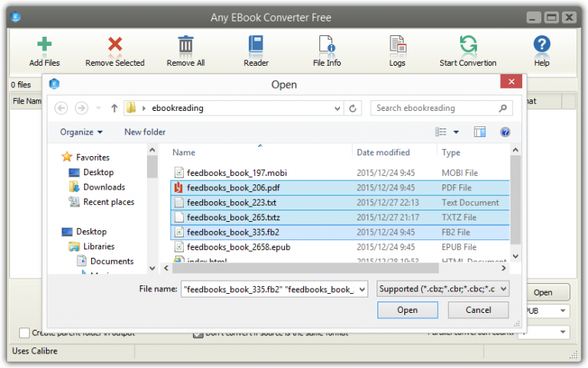Click the search magnifier icon
Image resolution: width=588 pixels, height=368 pixels.
503,109
